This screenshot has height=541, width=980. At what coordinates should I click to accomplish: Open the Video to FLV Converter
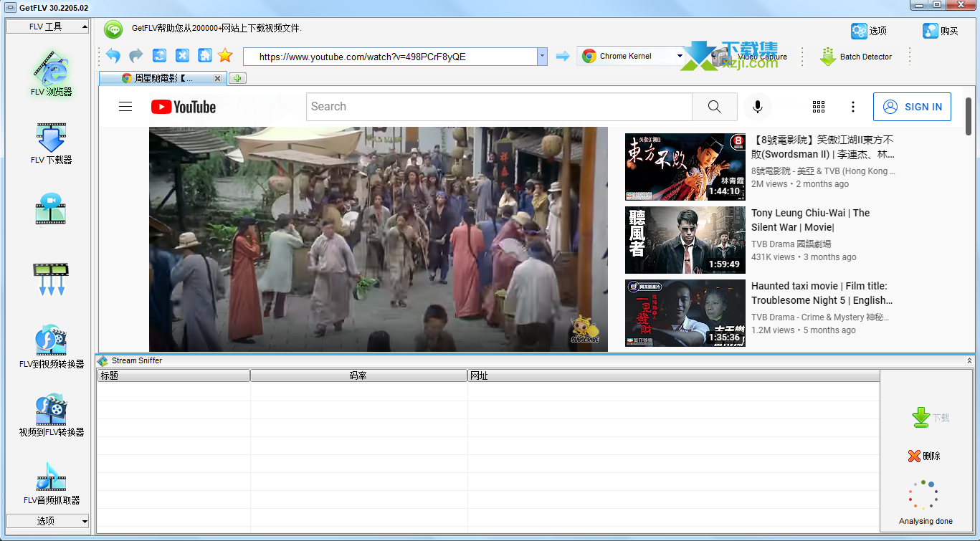point(51,416)
